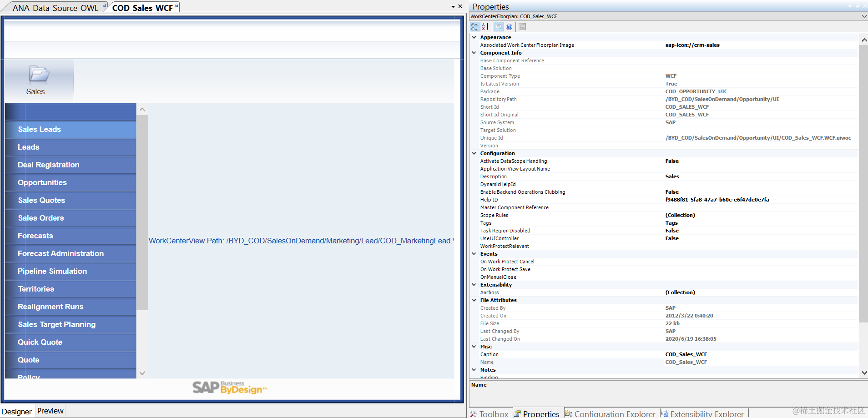Open Forecast Administration view
This screenshot has height=418, width=868.
[71, 254]
